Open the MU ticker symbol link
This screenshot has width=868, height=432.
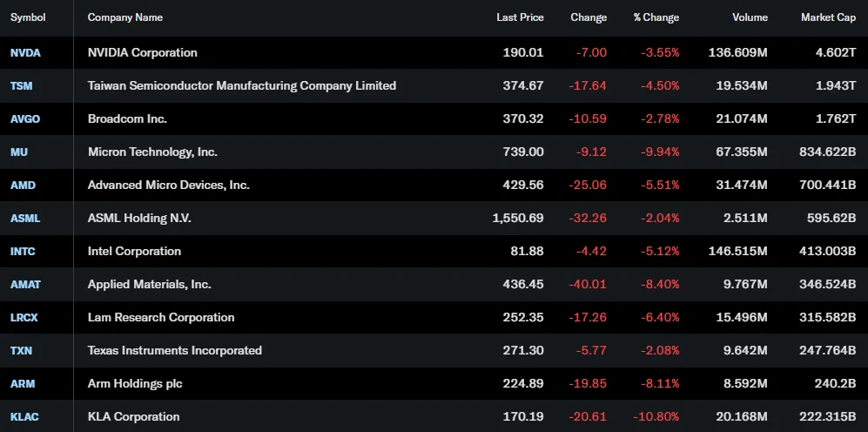point(19,152)
